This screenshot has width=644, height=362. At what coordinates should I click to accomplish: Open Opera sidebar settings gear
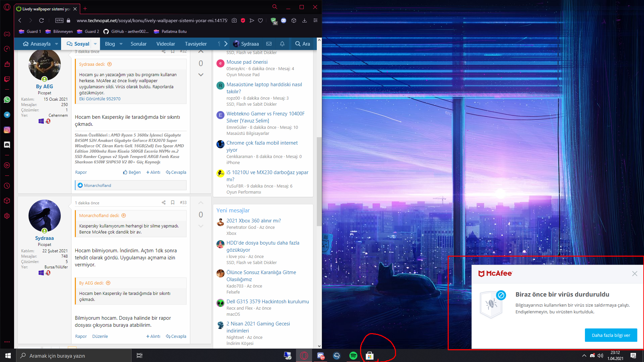[7, 216]
